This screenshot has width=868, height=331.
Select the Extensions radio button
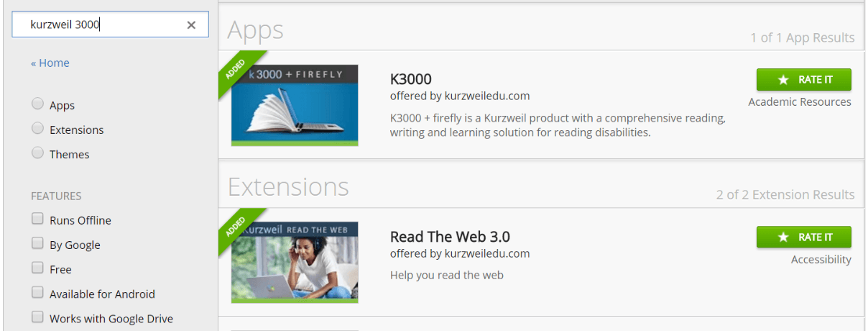37,129
